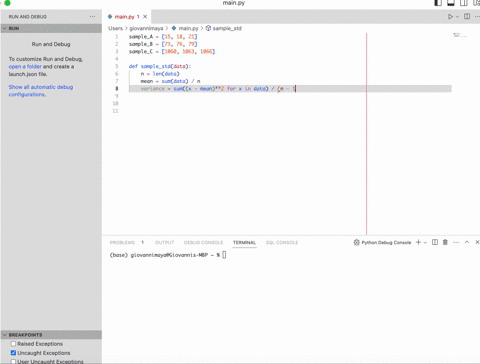Viewport: 480px width, 364px height.
Task: Switch to the SQL CONSOLE tab
Action: (x=282, y=242)
